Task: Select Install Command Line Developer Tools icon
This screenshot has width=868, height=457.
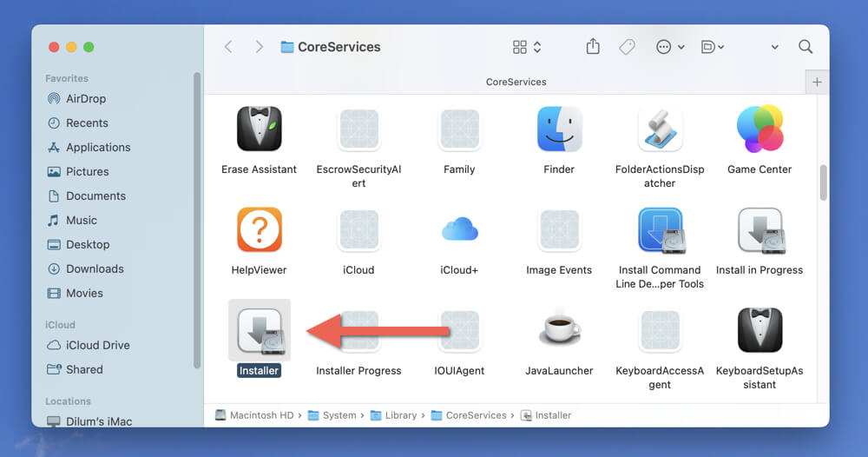Action: tap(661, 230)
